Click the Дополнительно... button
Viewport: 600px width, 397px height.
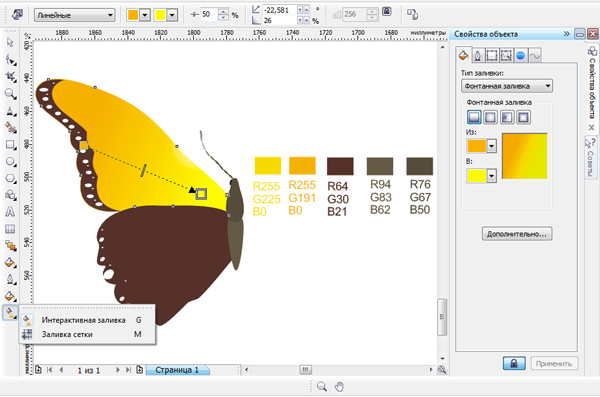(x=517, y=234)
